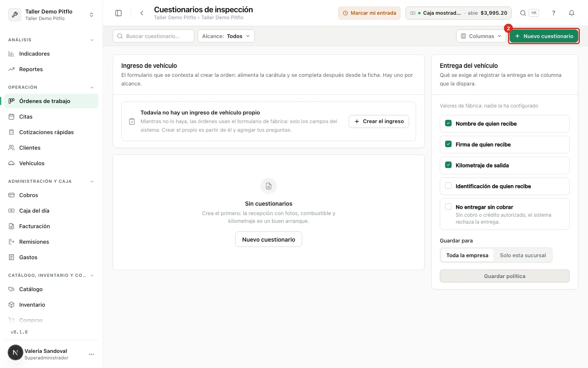Open the Taller Demo Pitflo workspace switcher
Screen dimensions: 588x368
pyautogui.click(x=51, y=15)
